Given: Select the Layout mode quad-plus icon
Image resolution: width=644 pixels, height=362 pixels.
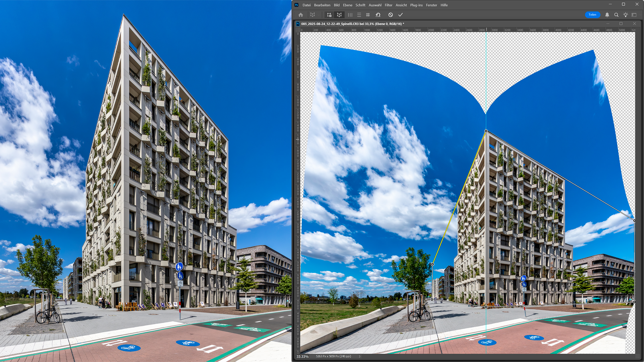Looking at the screenshot, I should 329,15.
